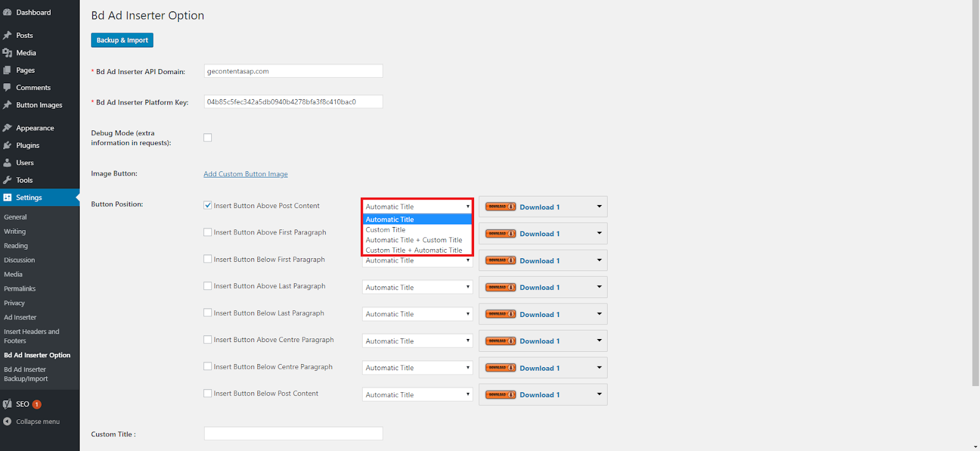
Task: Open title dropdown for Below Centre Paragraph
Action: pyautogui.click(x=417, y=368)
